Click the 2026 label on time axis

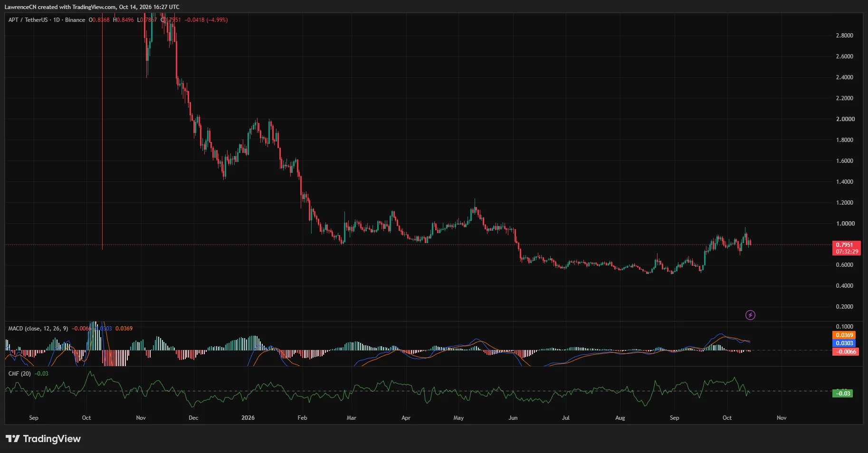click(248, 418)
